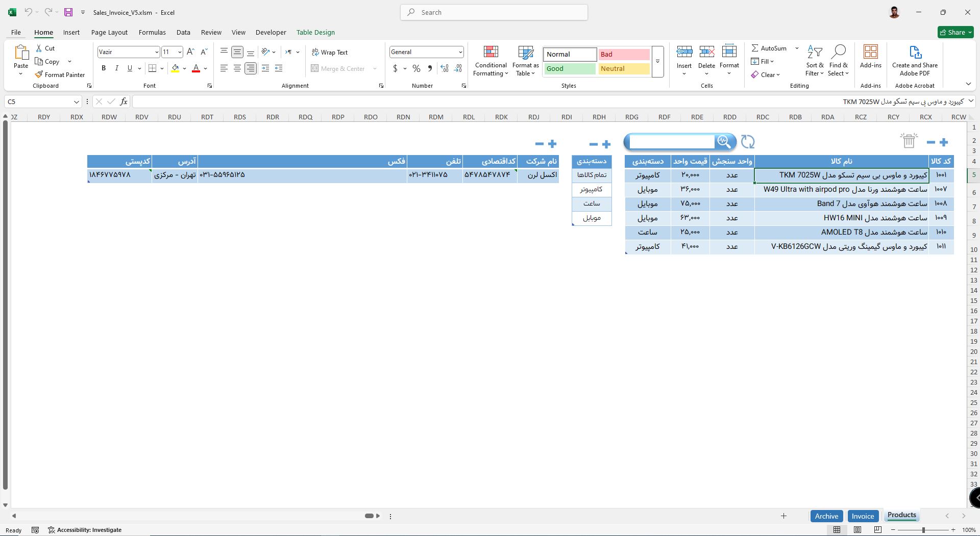Click the trash delete icon on sheet
The image size is (980, 536).
[x=909, y=140]
